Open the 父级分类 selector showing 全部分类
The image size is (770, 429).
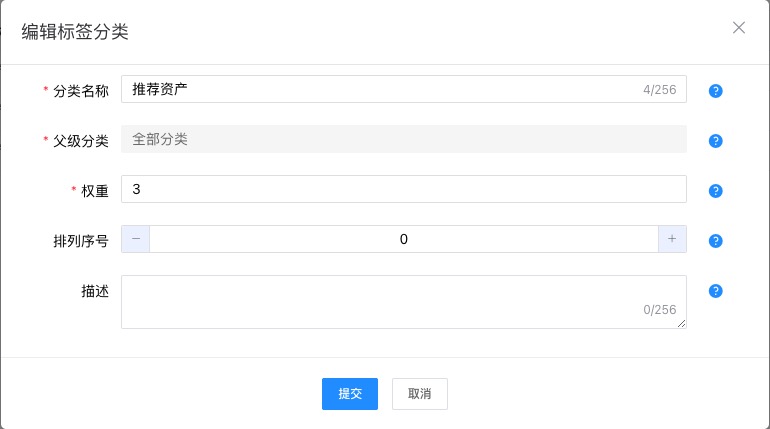coord(403,139)
